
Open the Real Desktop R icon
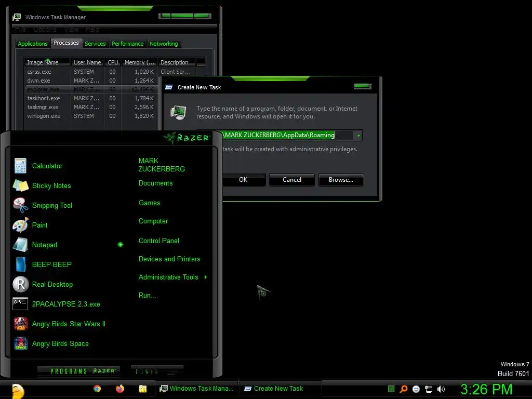click(20, 284)
